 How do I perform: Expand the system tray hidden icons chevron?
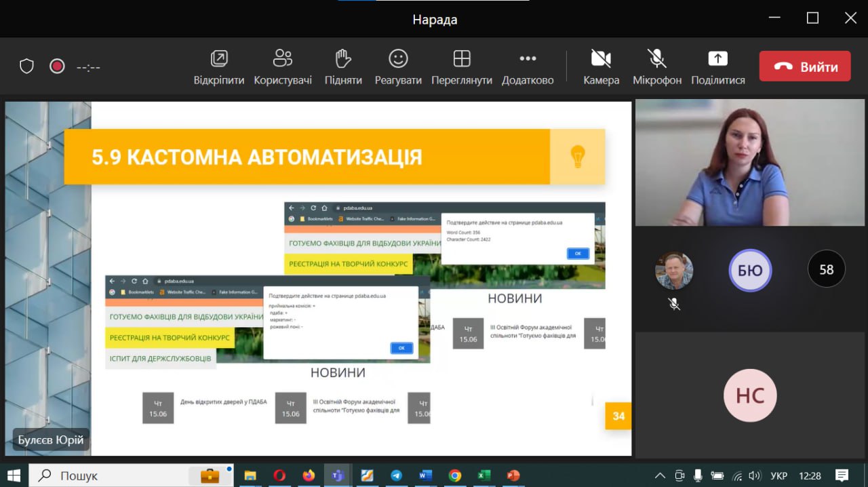point(659,475)
